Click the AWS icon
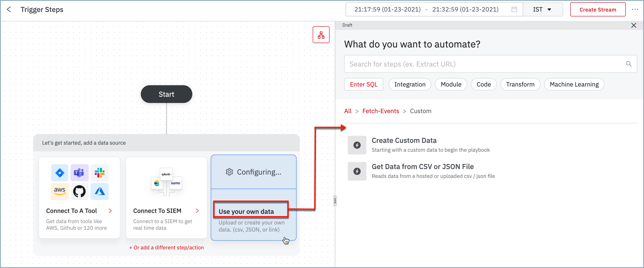Image resolution: width=644 pixels, height=268 pixels. coord(60,192)
